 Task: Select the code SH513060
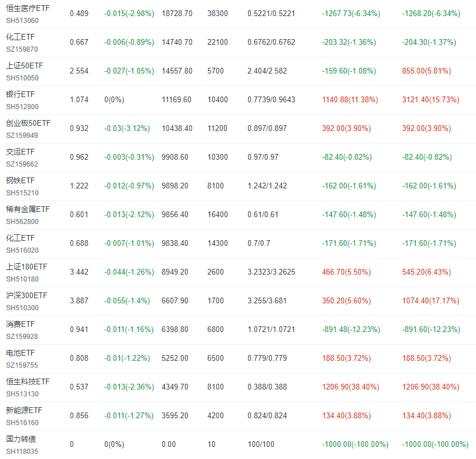click(22, 21)
